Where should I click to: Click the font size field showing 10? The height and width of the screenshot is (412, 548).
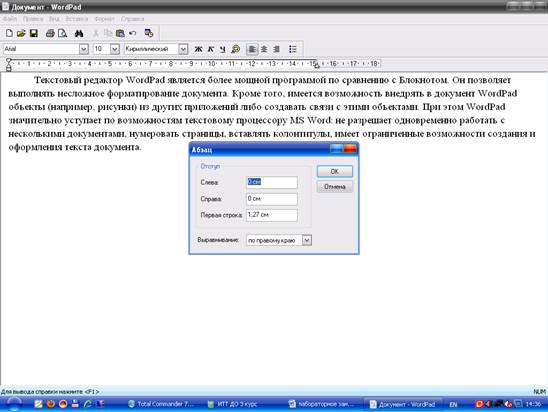(x=102, y=49)
